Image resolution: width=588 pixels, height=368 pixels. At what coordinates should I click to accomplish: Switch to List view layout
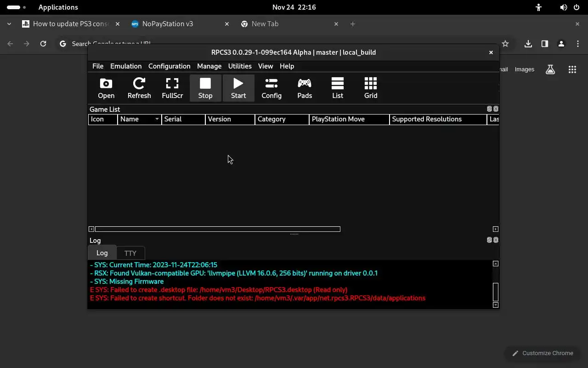(x=338, y=88)
